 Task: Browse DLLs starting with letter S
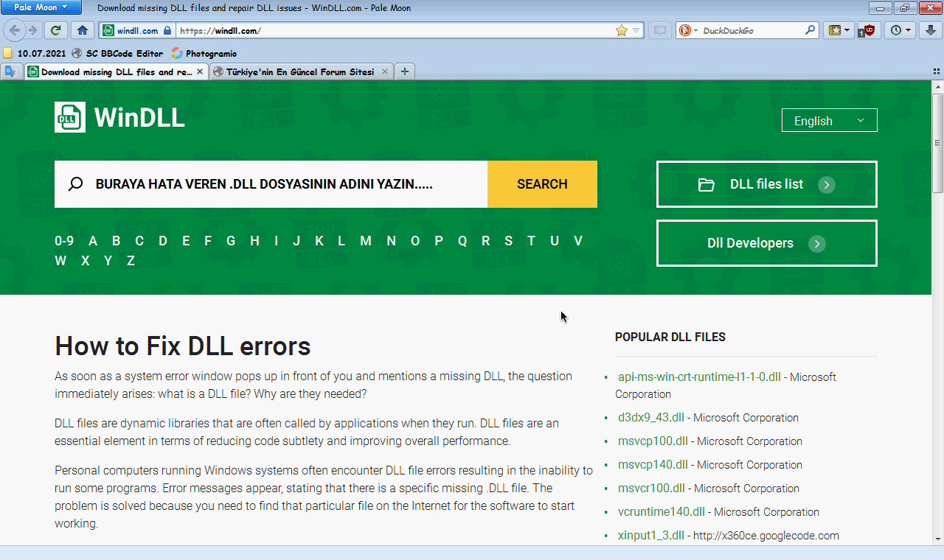(x=508, y=241)
